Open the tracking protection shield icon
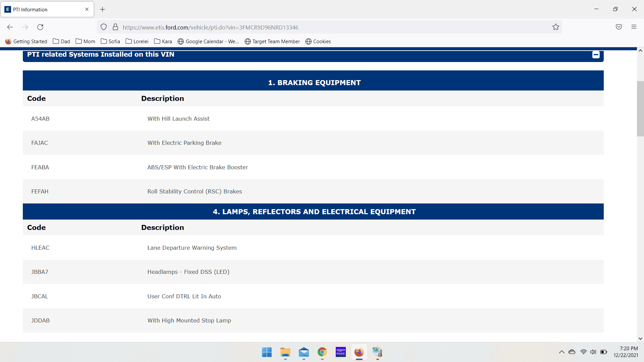 point(104,27)
